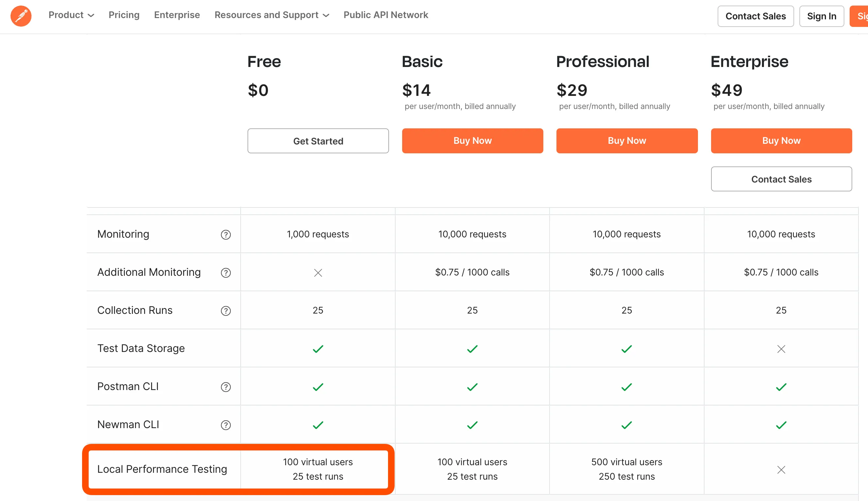Click the Monitoring help question icon
Image resolution: width=868 pixels, height=501 pixels.
(226, 235)
